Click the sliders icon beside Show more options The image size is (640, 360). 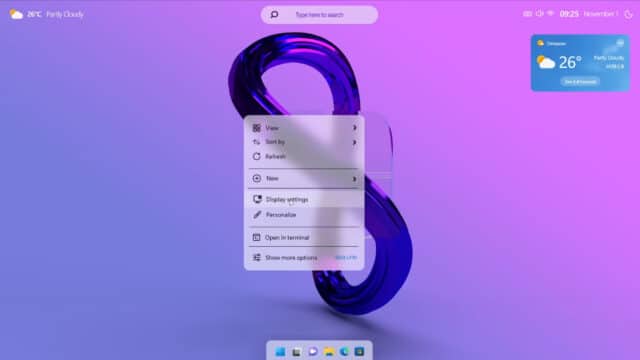click(x=256, y=258)
